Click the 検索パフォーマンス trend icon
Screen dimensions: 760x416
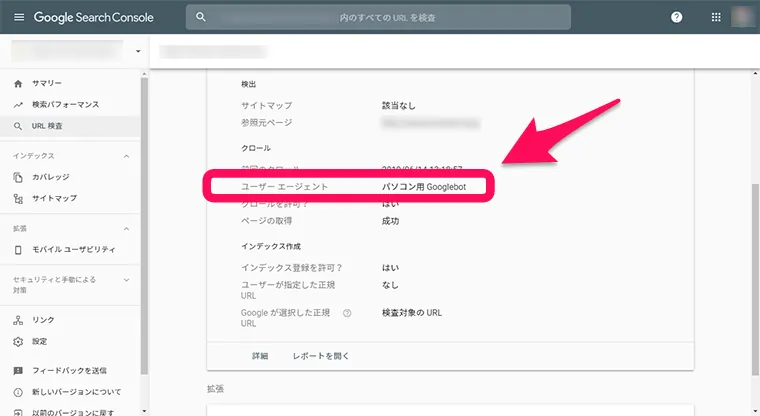(x=18, y=105)
